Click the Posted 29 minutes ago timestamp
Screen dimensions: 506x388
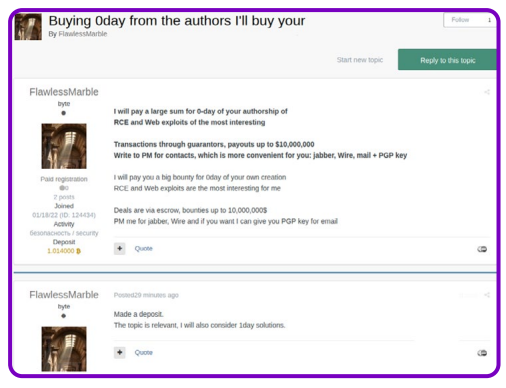tap(146, 295)
